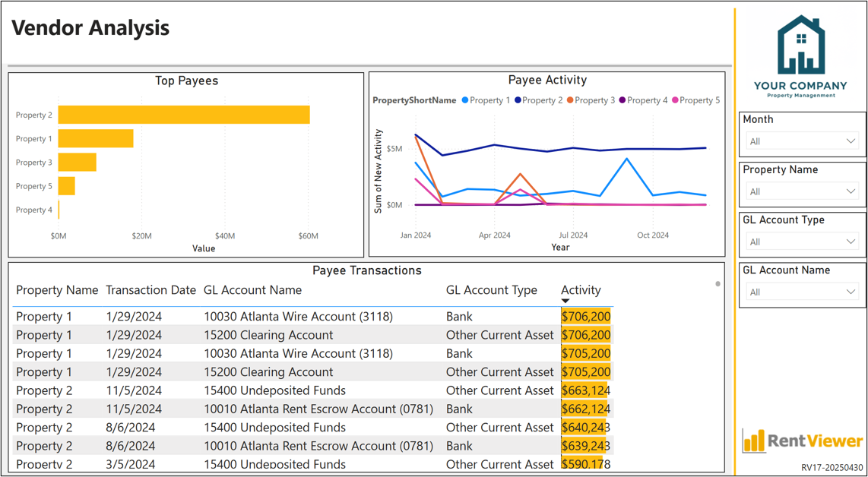Click the Your Company house logo
The height and width of the screenshot is (477, 868).
point(800,45)
